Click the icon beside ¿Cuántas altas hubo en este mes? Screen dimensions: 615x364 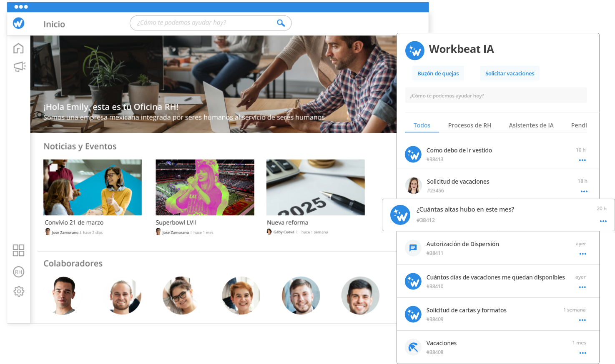[x=400, y=215]
